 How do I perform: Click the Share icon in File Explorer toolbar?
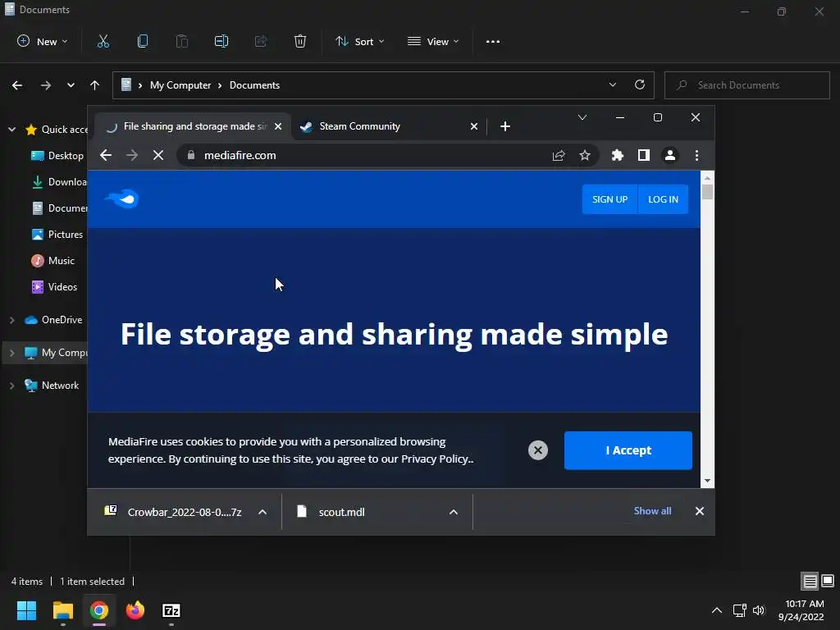[261, 41]
